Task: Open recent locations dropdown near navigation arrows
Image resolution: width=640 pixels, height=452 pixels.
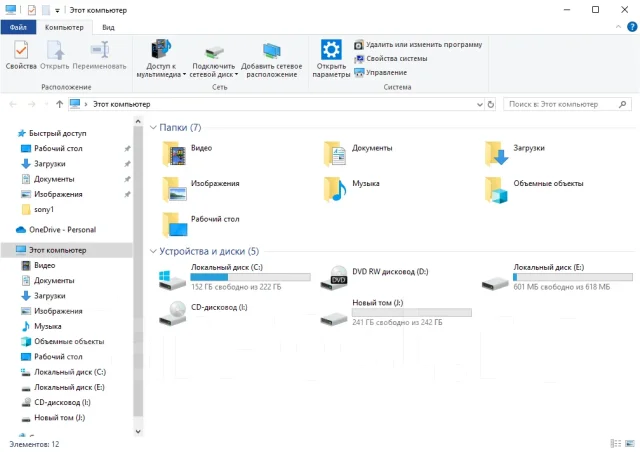Action: click(46, 105)
